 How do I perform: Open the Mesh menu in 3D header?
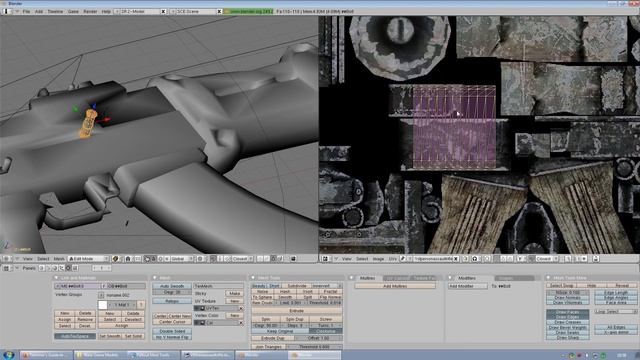[x=59, y=259]
